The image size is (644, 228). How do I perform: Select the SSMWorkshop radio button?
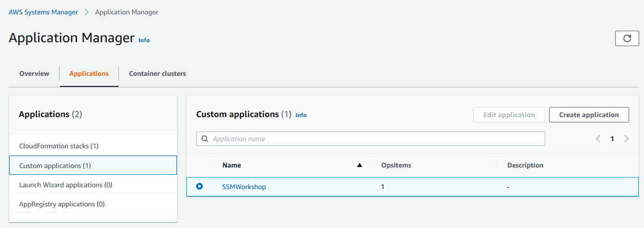point(199,186)
